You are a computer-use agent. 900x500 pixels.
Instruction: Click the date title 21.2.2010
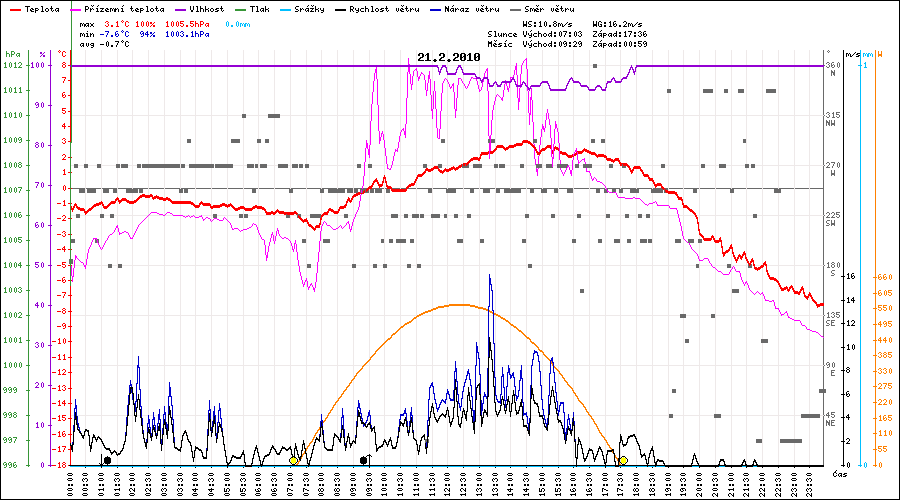(449, 57)
